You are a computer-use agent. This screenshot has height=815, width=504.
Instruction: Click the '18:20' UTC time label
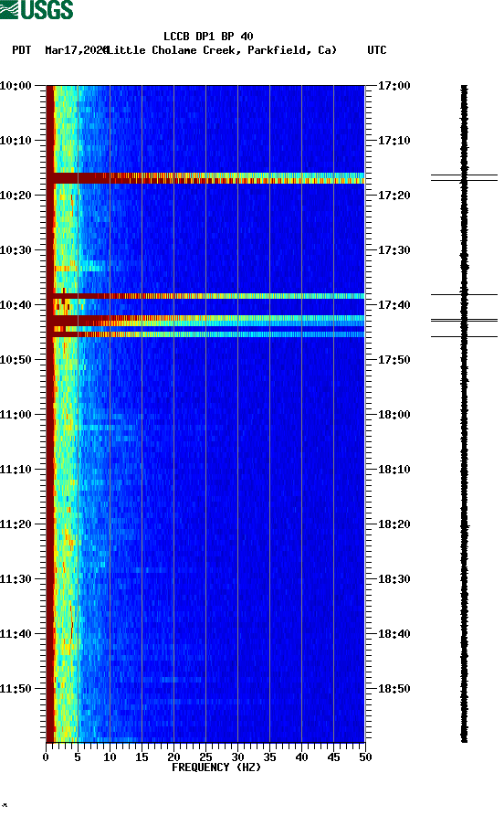pos(394,524)
